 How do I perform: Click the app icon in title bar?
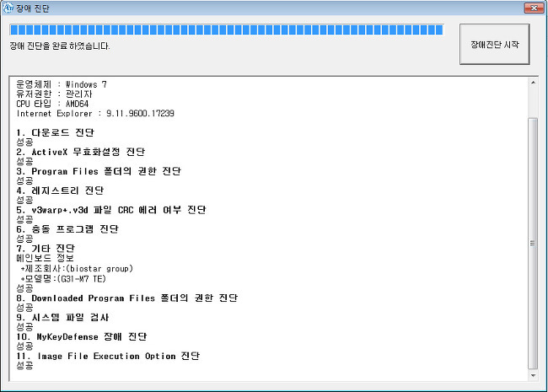coord(8,8)
